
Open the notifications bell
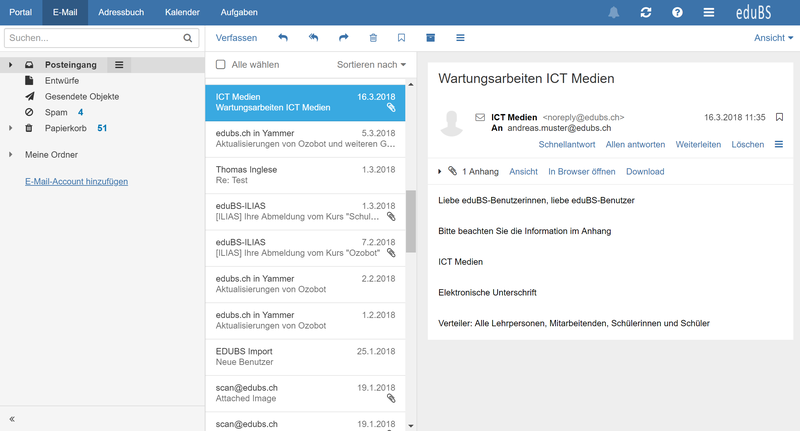pos(613,12)
